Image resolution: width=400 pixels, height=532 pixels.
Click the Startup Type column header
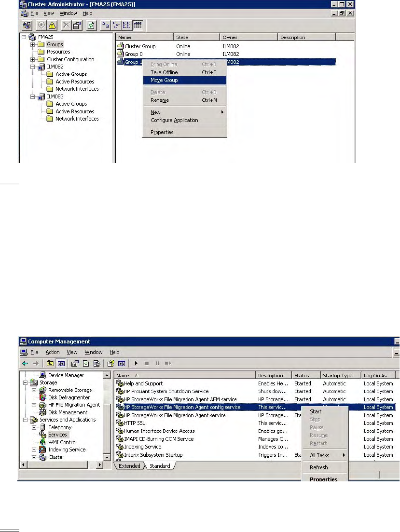click(341, 375)
